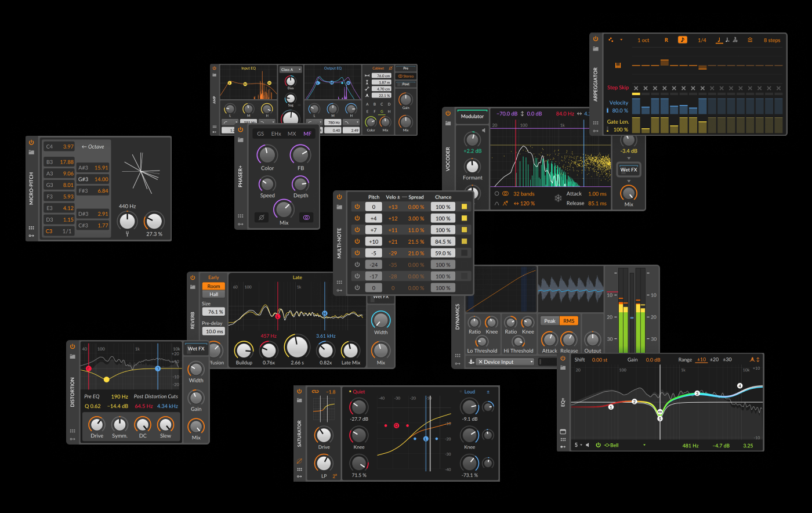812x513 pixels.
Task: Toggle EQ+ band 5 green power button
Action: 598,445
